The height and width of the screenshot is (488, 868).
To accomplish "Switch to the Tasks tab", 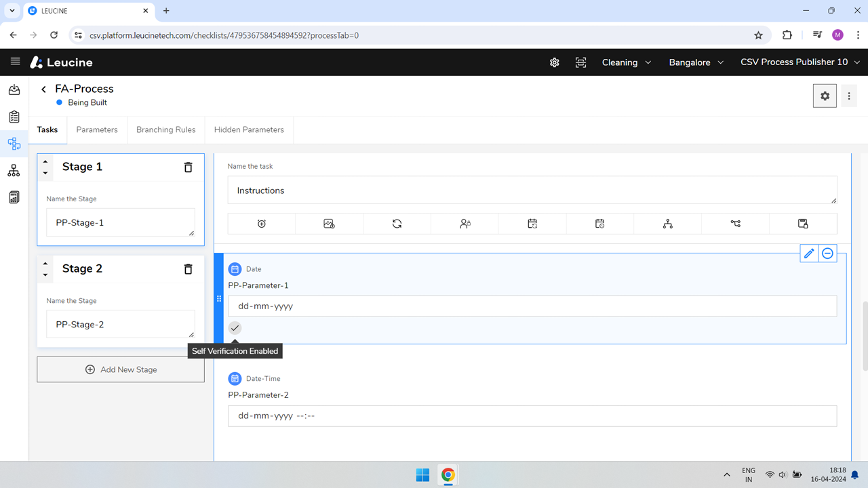I will [47, 129].
